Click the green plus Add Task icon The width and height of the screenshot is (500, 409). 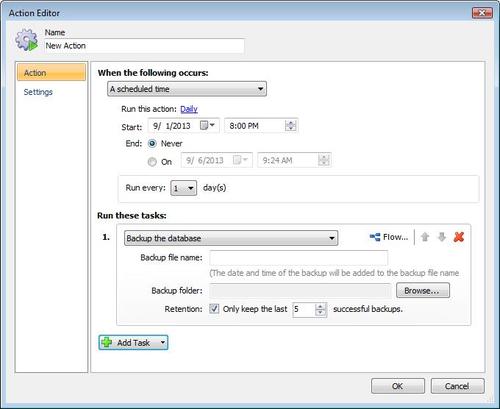[106, 342]
